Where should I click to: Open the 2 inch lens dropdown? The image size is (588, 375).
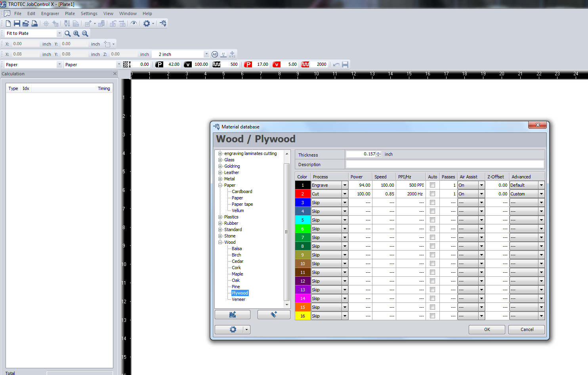(x=206, y=54)
